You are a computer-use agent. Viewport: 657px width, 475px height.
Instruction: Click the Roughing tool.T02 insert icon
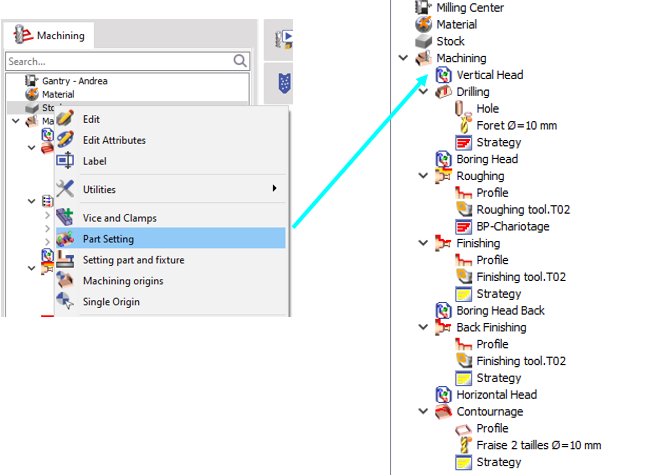463,210
